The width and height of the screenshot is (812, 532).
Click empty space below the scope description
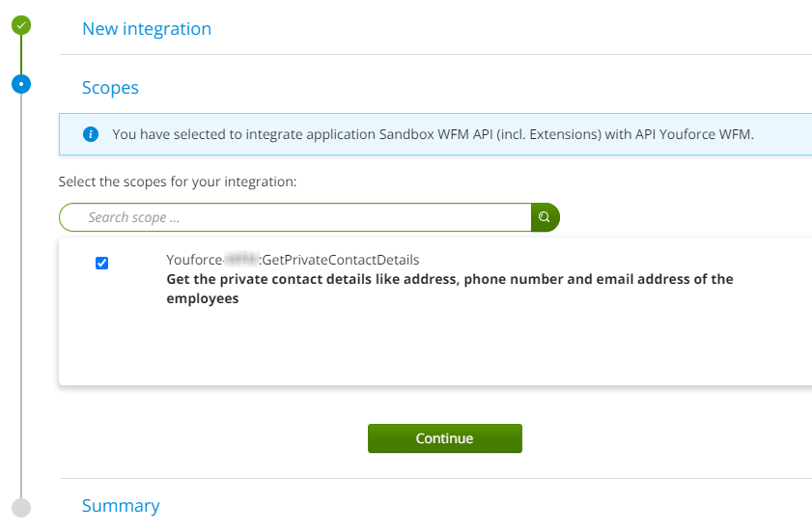point(434,348)
